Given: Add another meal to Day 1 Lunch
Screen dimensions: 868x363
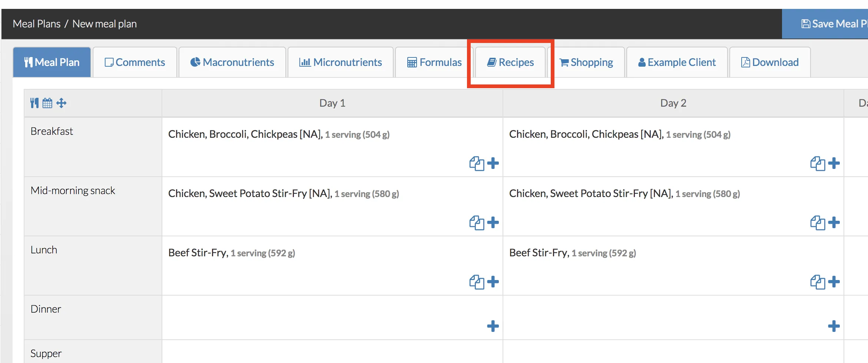Looking at the screenshot, I should (493, 282).
